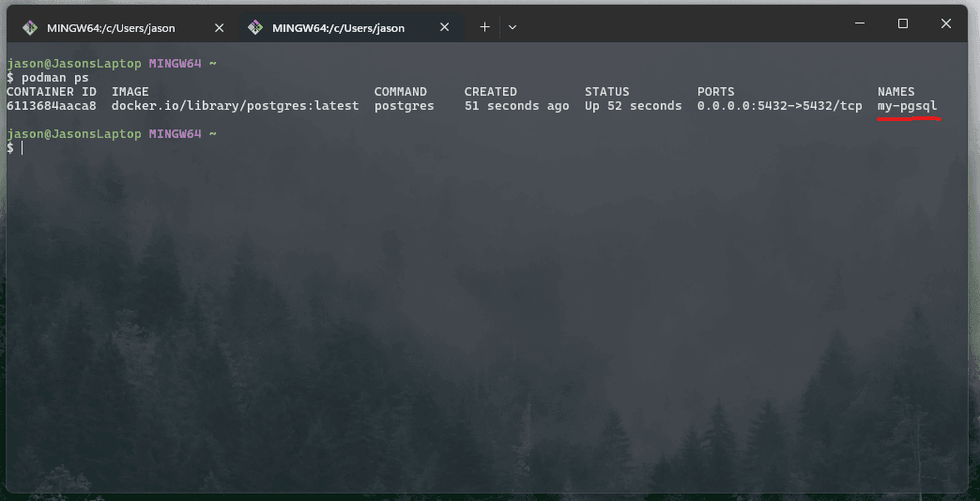Select the second MINGW64 terminal tab
This screenshot has width=980, height=501.
coord(351,28)
